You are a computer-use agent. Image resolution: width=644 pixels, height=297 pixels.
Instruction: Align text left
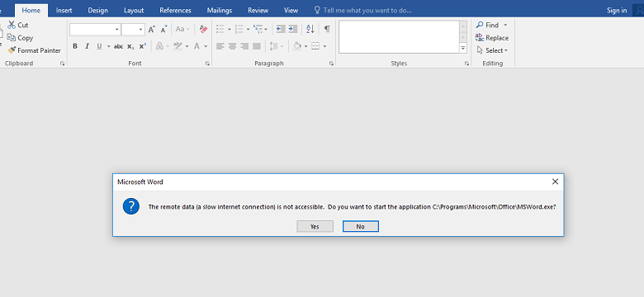[x=220, y=46]
